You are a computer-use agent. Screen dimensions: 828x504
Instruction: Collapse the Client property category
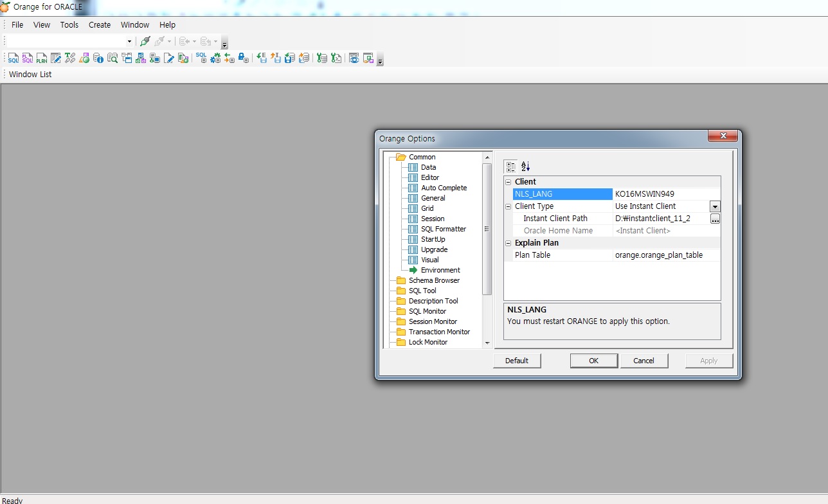508,182
